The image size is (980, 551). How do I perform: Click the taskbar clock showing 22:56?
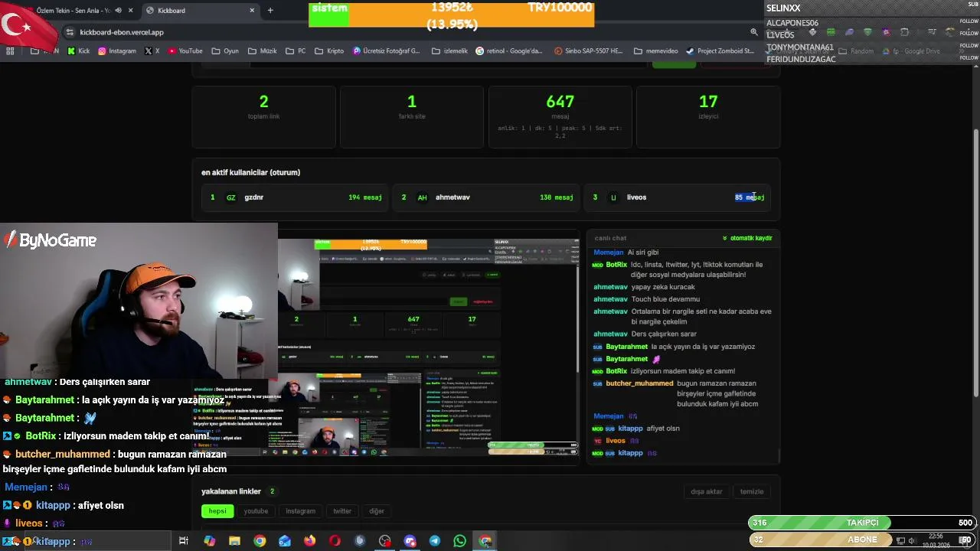coord(936,540)
